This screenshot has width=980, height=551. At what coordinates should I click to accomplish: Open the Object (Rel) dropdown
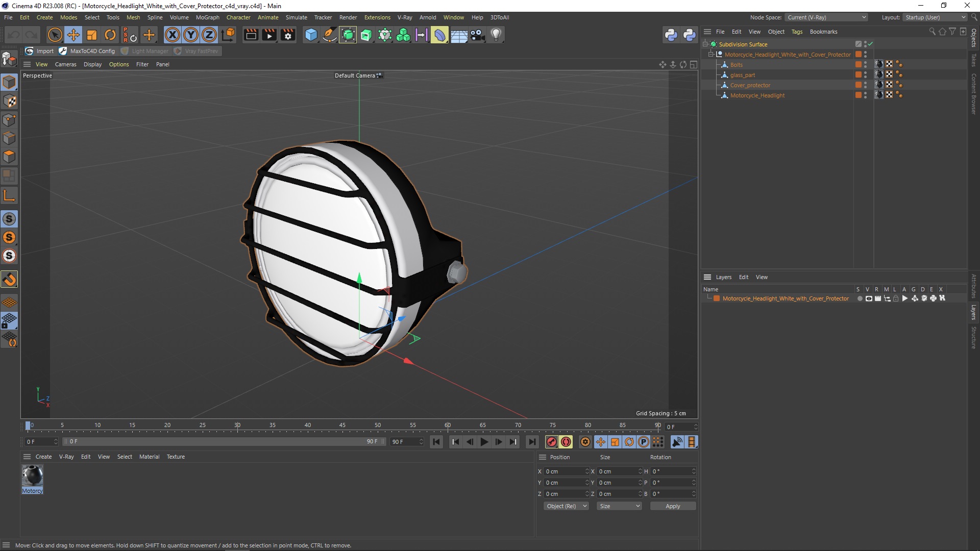coord(566,506)
